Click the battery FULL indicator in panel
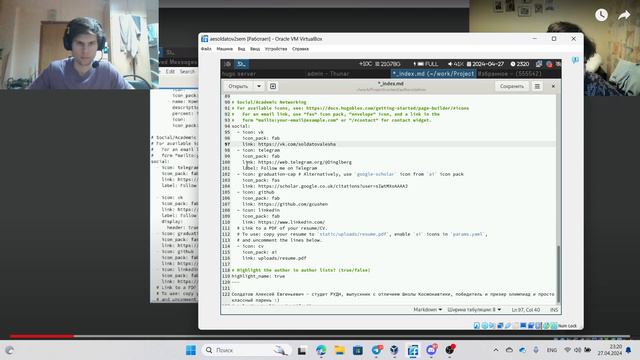 click(426, 64)
